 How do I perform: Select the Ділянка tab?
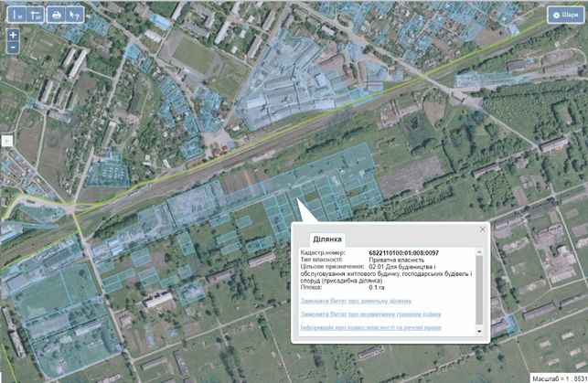[327, 239]
